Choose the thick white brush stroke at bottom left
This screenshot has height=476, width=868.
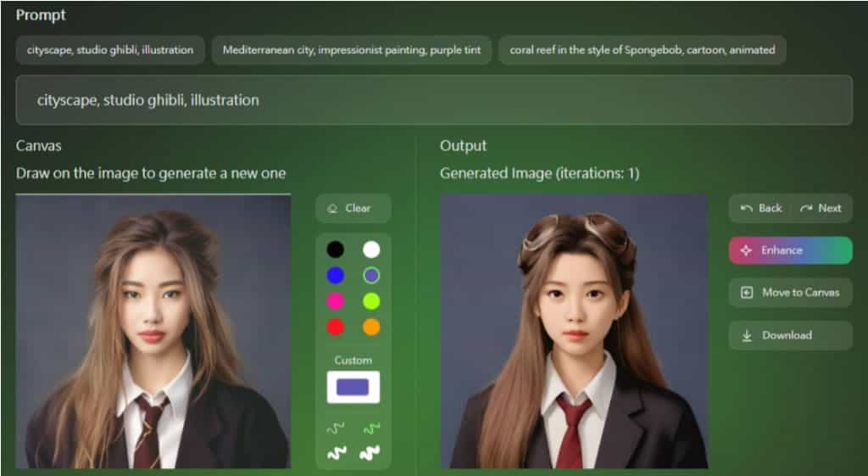tap(337, 454)
